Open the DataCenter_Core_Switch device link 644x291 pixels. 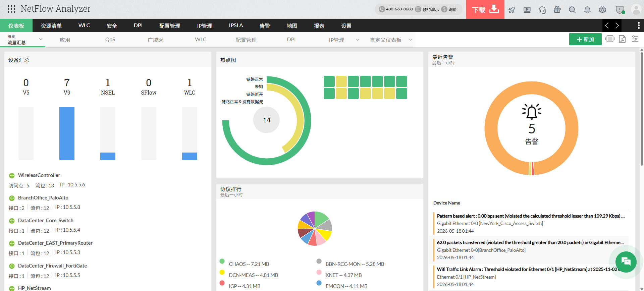pos(46,221)
